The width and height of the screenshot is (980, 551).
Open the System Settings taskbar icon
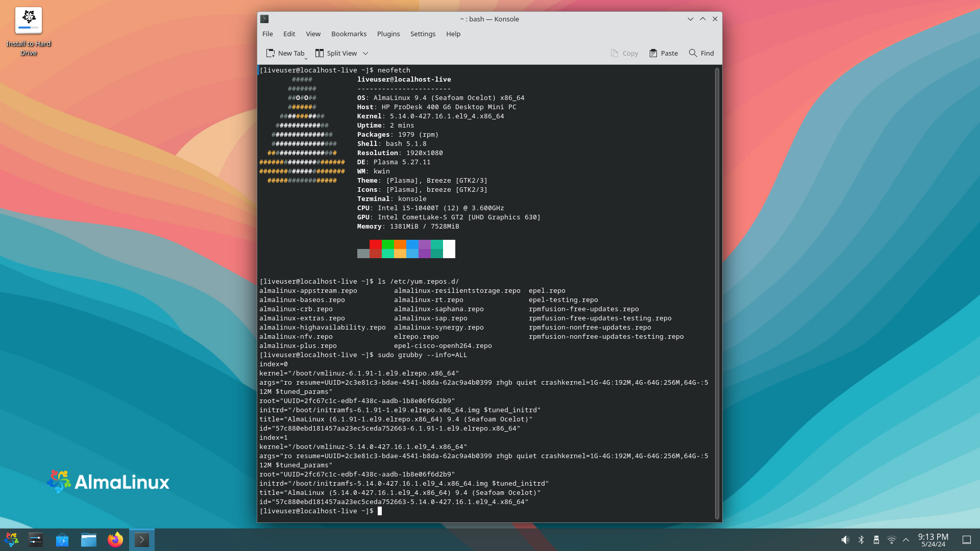point(36,540)
